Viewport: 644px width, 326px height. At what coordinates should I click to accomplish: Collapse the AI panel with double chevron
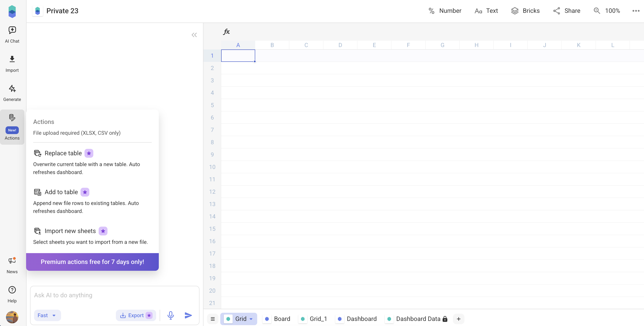[194, 35]
